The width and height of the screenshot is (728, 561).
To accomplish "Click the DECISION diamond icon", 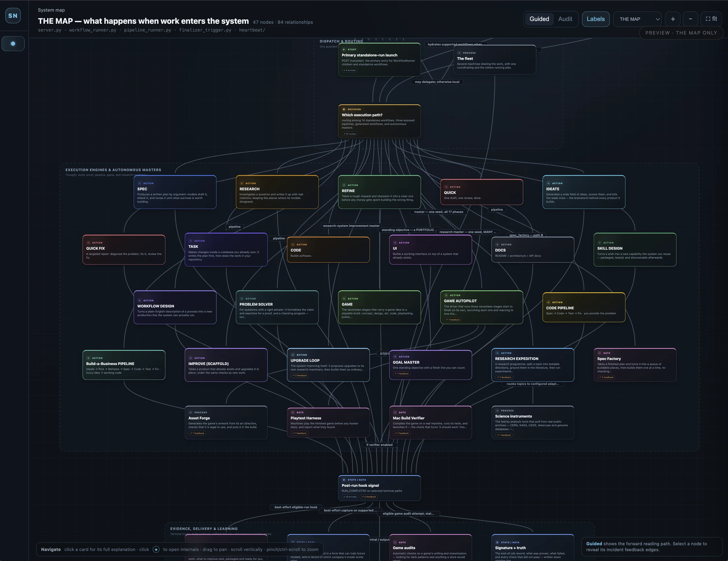I will [x=344, y=109].
